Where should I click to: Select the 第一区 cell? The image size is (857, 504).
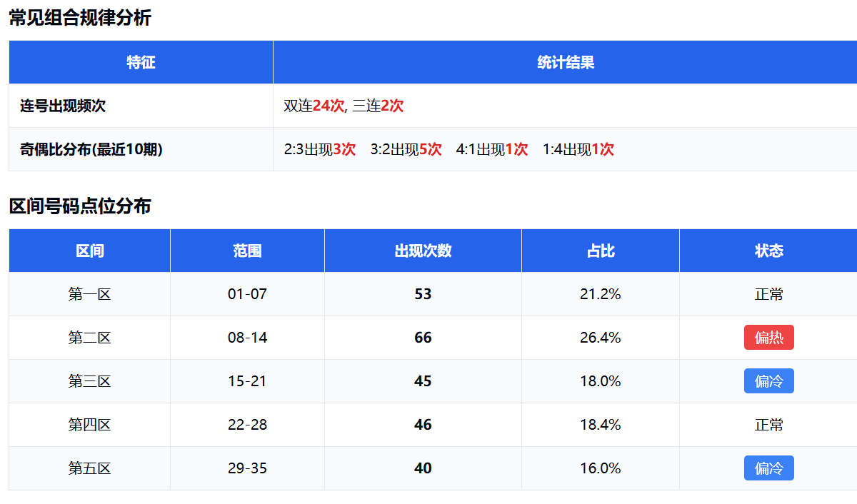(x=89, y=294)
